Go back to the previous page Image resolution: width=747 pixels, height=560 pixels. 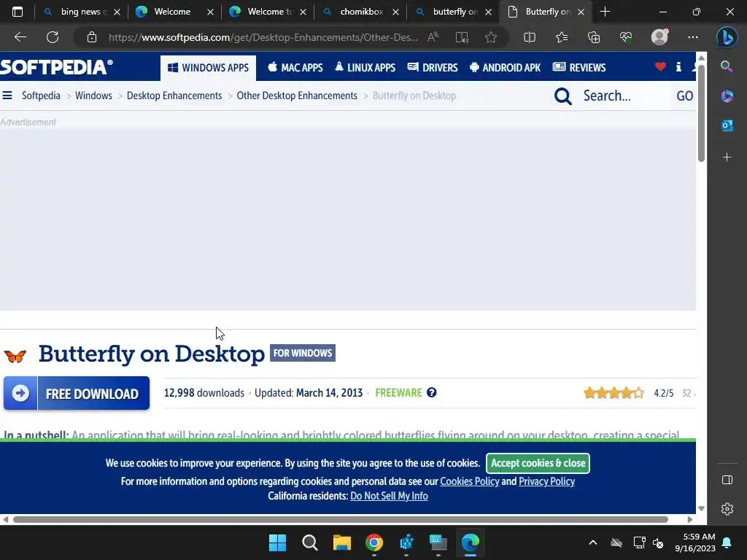[x=20, y=37]
